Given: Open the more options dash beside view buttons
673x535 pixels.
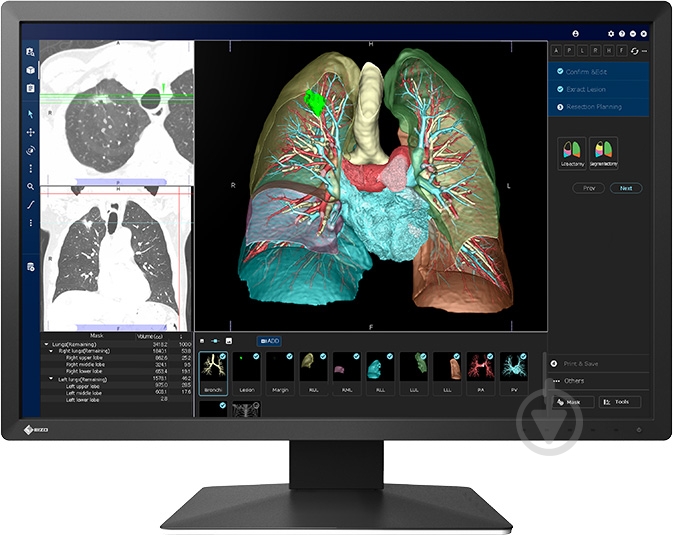Looking at the screenshot, I should click(645, 51).
